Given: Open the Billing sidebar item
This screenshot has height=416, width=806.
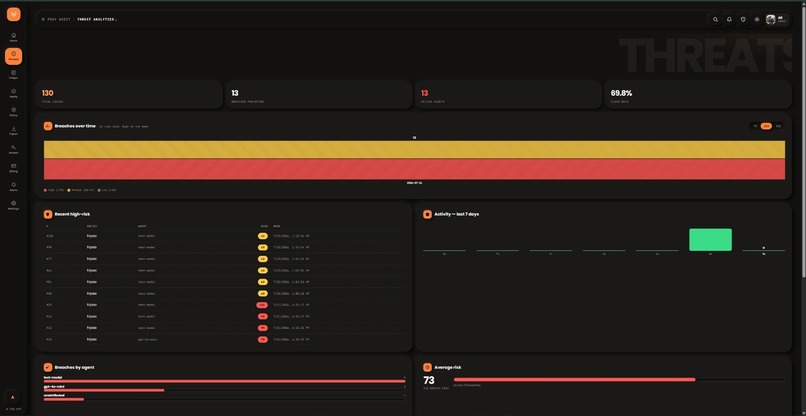Looking at the screenshot, I should click(13, 168).
